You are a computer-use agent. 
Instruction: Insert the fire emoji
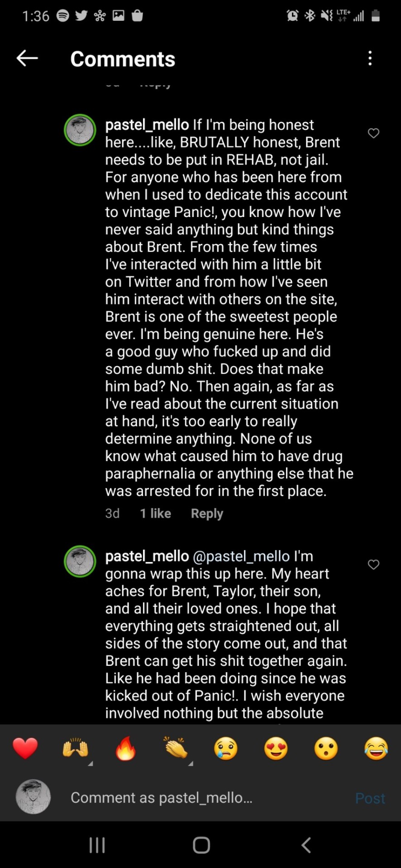pos(125,748)
